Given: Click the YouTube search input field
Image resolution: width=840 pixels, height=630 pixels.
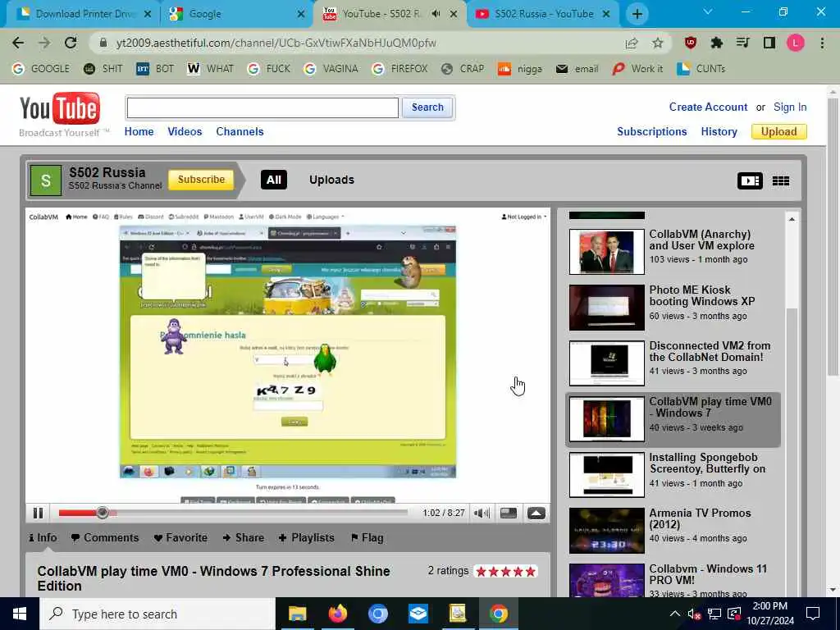Looking at the screenshot, I should 262,107.
